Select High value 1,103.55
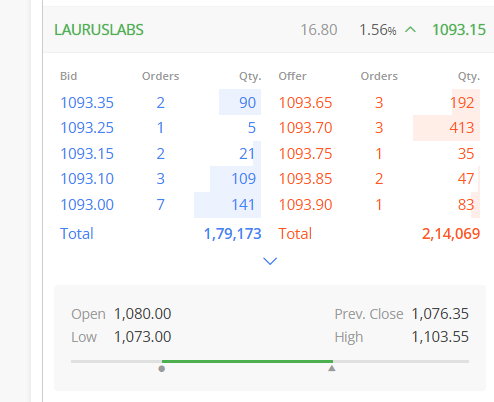This screenshot has width=494, height=402. pyautogui.click(x=440, y=337)
